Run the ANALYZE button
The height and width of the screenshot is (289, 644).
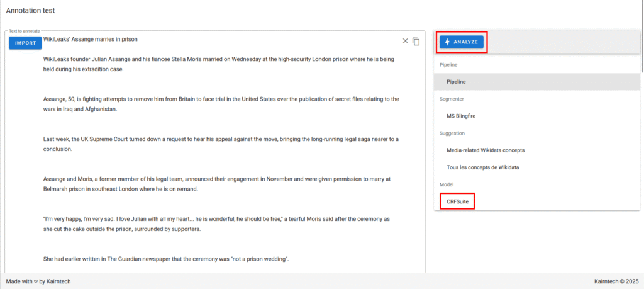coord(462,42)
